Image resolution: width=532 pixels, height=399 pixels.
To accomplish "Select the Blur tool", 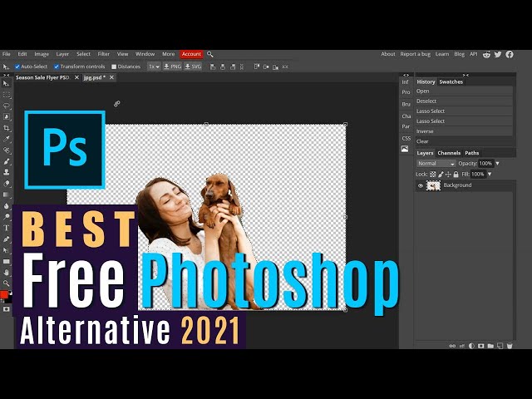I will pyautogui.click(x=7, y=205).
